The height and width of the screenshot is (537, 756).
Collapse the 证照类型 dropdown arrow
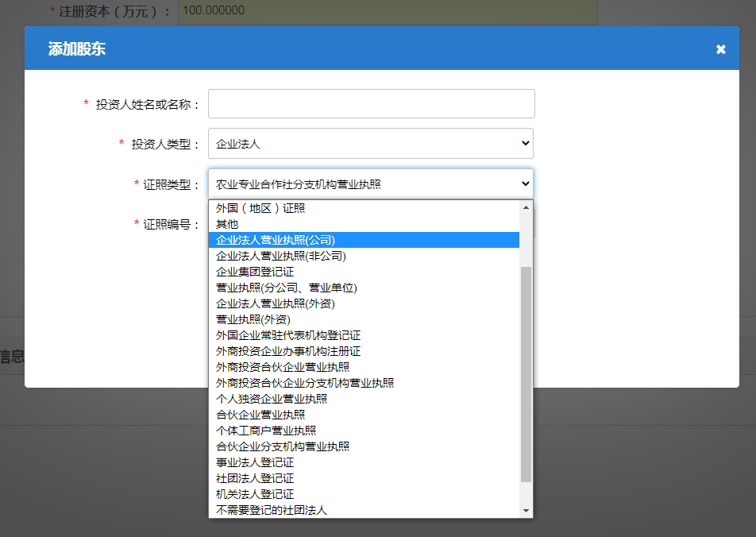pos(524,183)
